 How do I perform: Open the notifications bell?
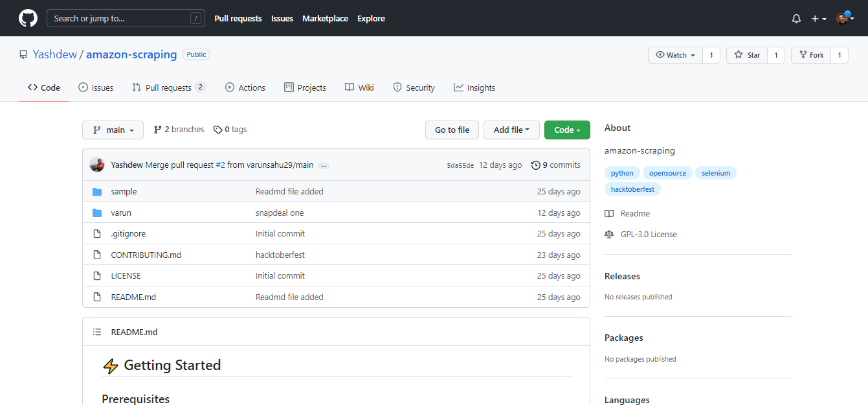coord(796,19)
